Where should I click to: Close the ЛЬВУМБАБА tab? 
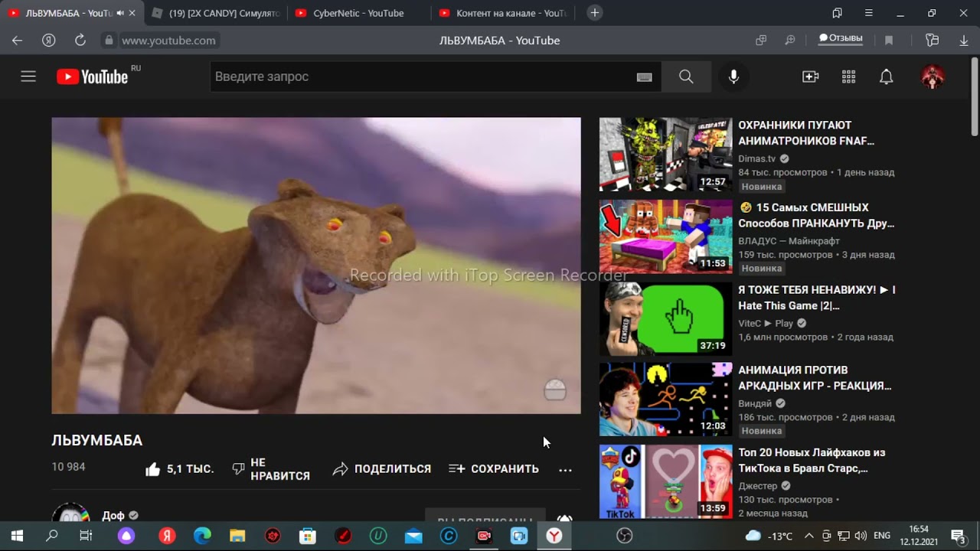(132, 13)
